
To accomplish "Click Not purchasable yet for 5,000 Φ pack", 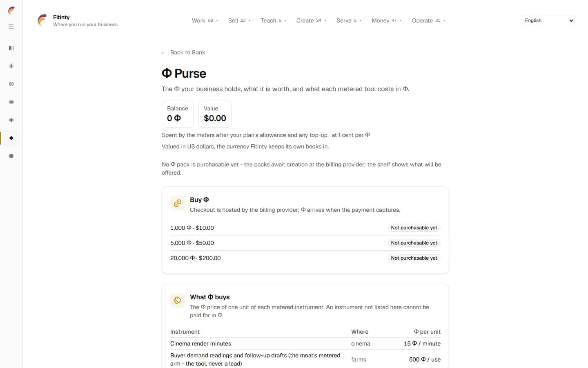I will pos(414,243).
